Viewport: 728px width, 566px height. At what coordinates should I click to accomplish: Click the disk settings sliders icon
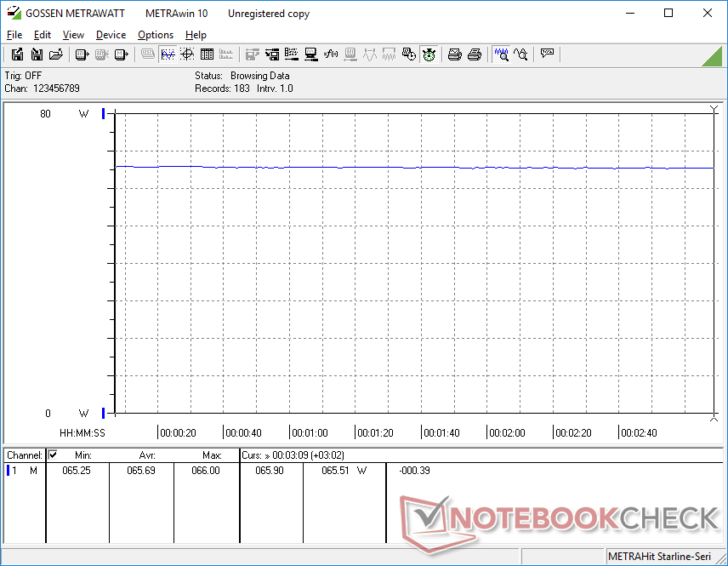coord(272,54)
